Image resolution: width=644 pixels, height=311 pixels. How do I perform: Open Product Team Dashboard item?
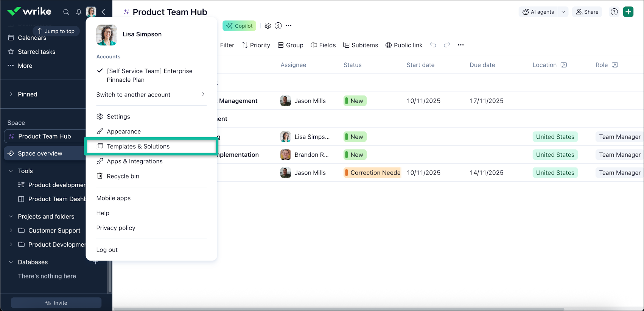(57, 199)
